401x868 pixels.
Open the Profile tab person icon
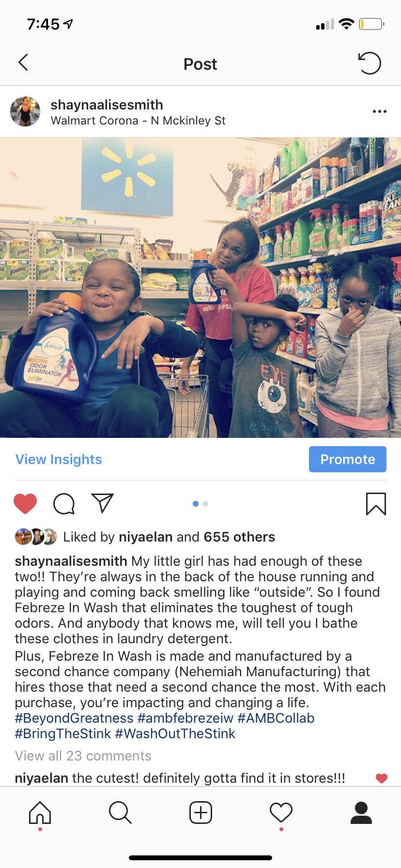tap(361, 812)
